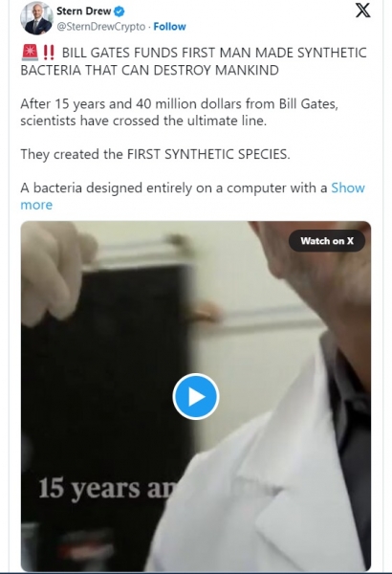Click the Watch on X button
The width and height of the screenshot is (392, 574).
coord(327,241)
